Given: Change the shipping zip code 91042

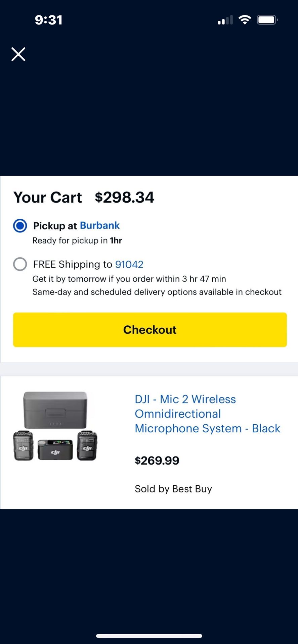Looking at the screenshot, I should 129,264.
